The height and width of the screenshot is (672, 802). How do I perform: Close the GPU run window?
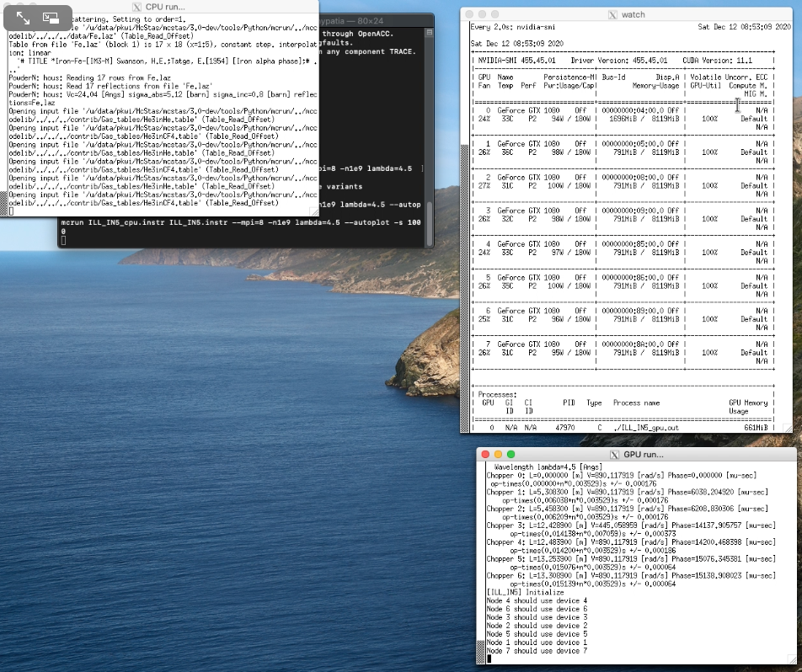tap(484, 455)
